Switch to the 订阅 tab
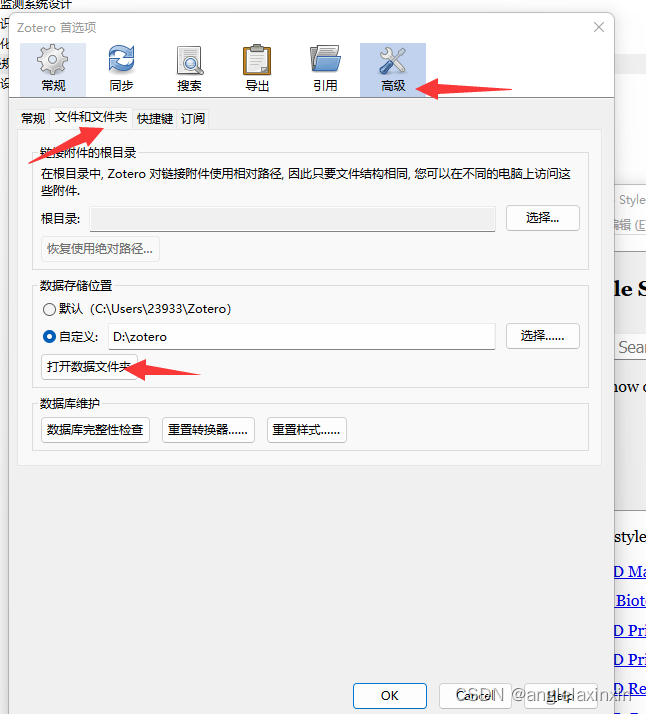The image size is (646, 714). (x=193, y=119)
